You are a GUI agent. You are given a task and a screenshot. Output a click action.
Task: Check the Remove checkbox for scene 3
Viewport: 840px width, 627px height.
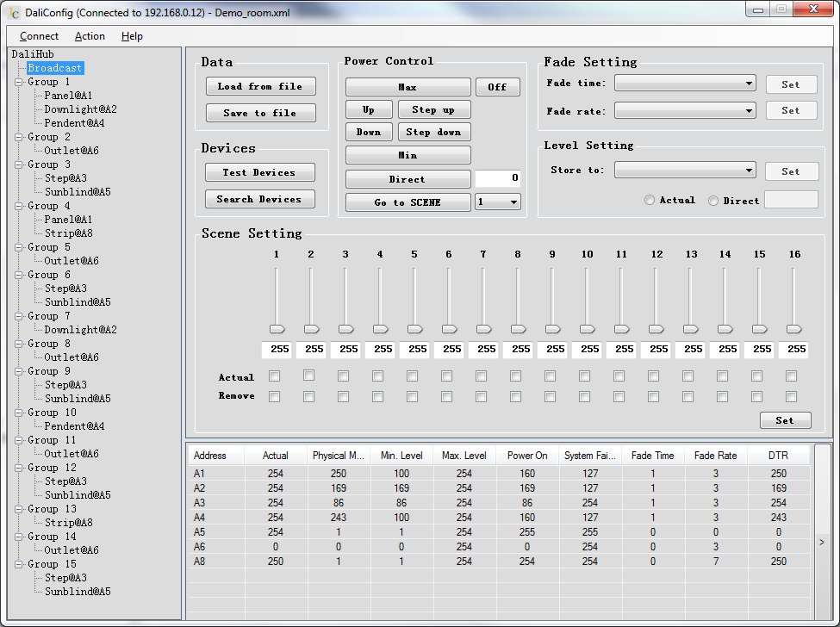(x=344, y=397)
